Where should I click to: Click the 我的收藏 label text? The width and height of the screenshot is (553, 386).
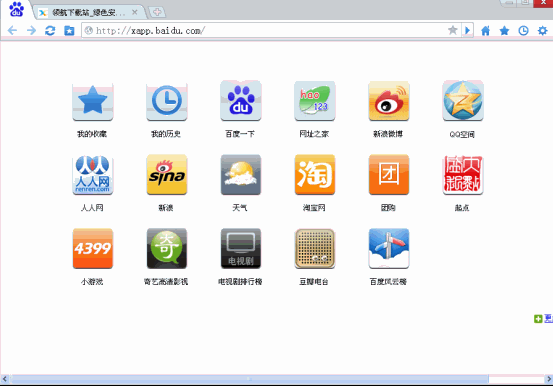coord(92,134)
